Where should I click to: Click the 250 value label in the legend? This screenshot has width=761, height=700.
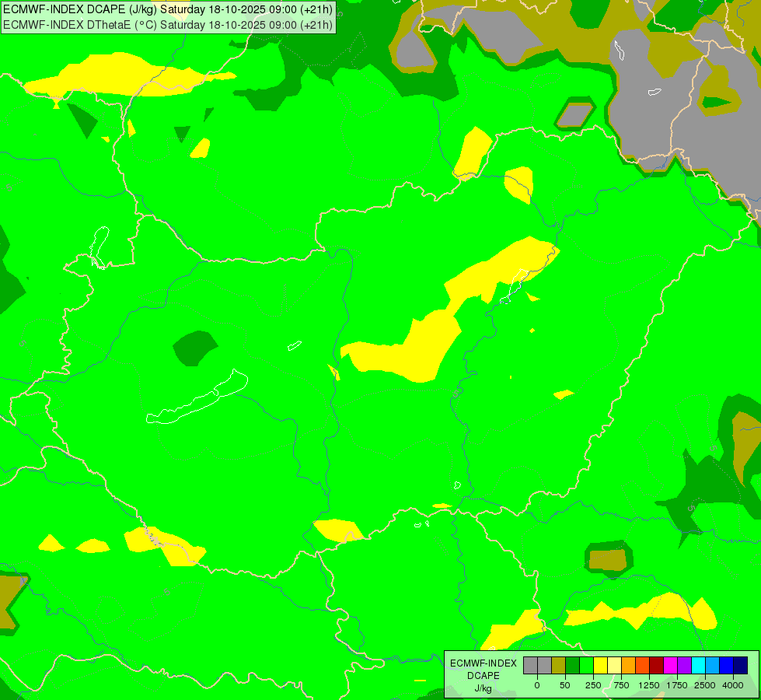[x=593, y=685]
